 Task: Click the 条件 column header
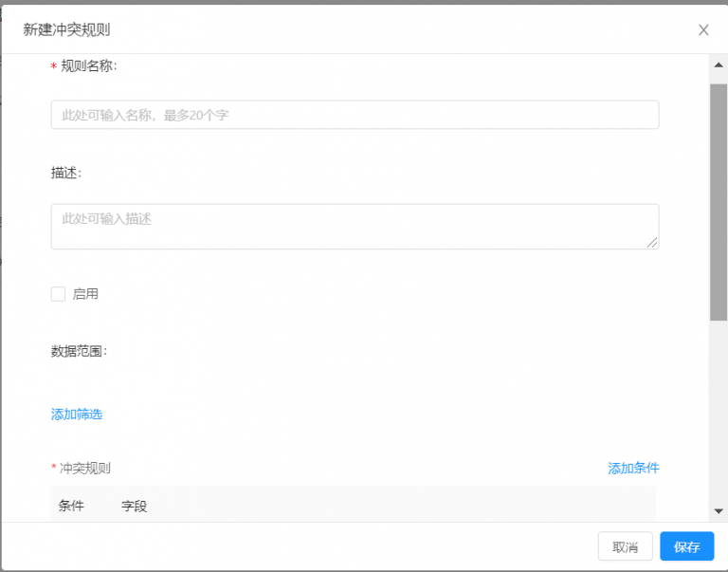(x=71, y=506)
